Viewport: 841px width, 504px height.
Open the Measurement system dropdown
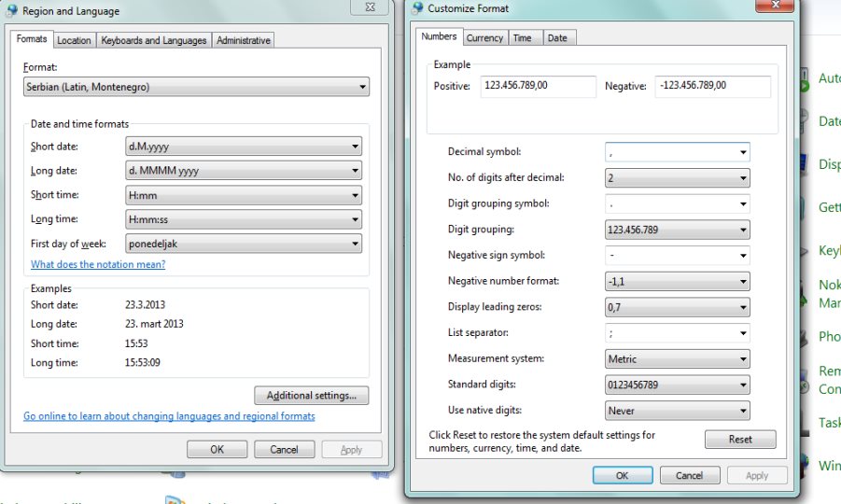677,358
